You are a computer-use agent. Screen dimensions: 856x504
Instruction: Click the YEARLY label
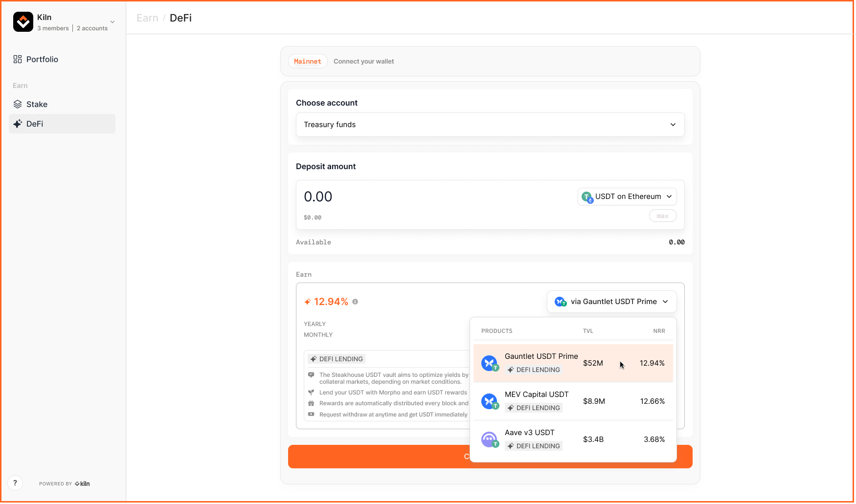click(x=315, y=324)
